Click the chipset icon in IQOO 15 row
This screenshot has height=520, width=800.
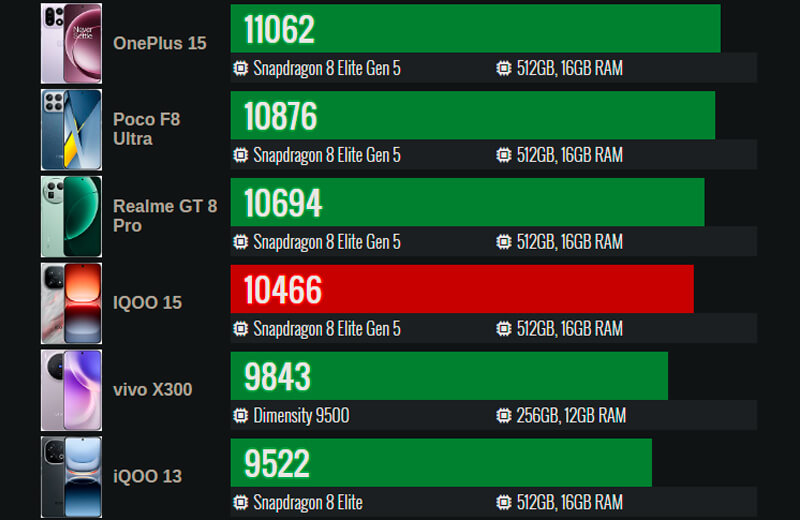click(x=240, y=329)
